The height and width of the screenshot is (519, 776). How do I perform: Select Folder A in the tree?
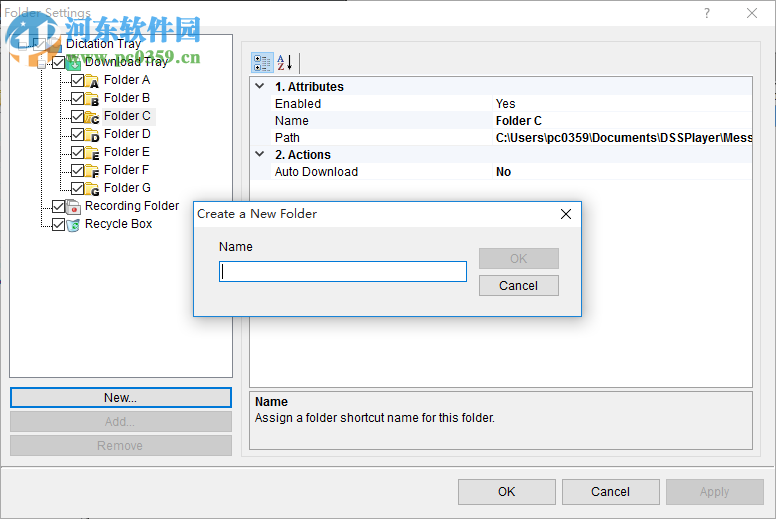point(127,80)
